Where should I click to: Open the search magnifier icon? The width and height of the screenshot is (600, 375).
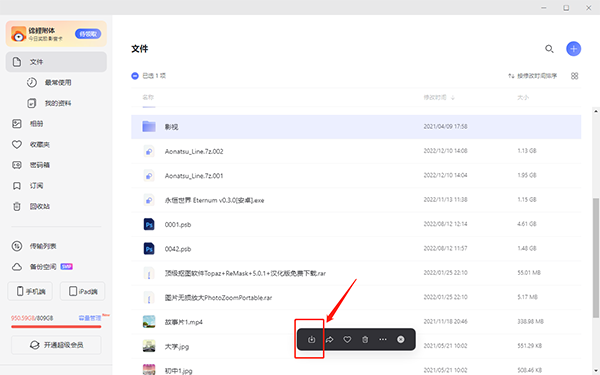(549, 49)
